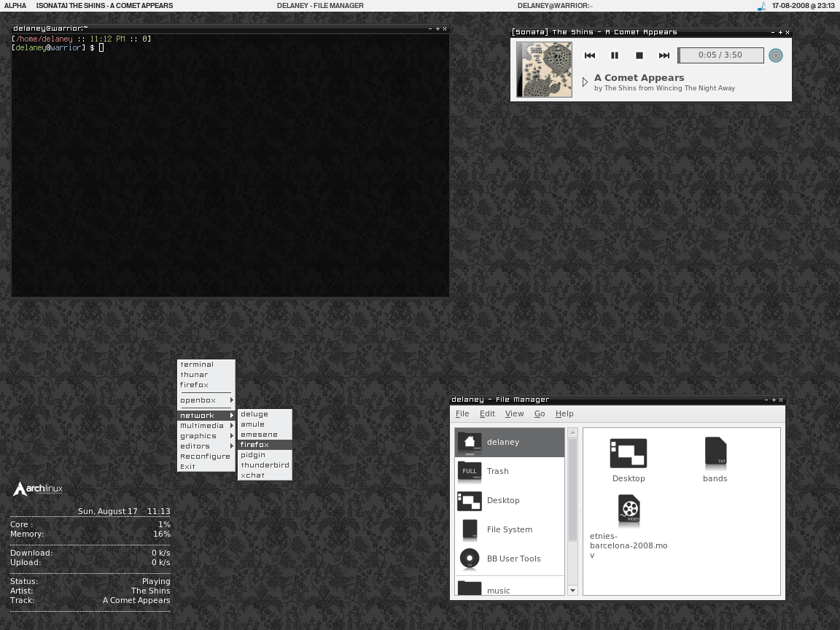Viewport: 840px width, 630px height.
Task: Click the ALPHA desktop label in panel
Action: tap(15, 5)
